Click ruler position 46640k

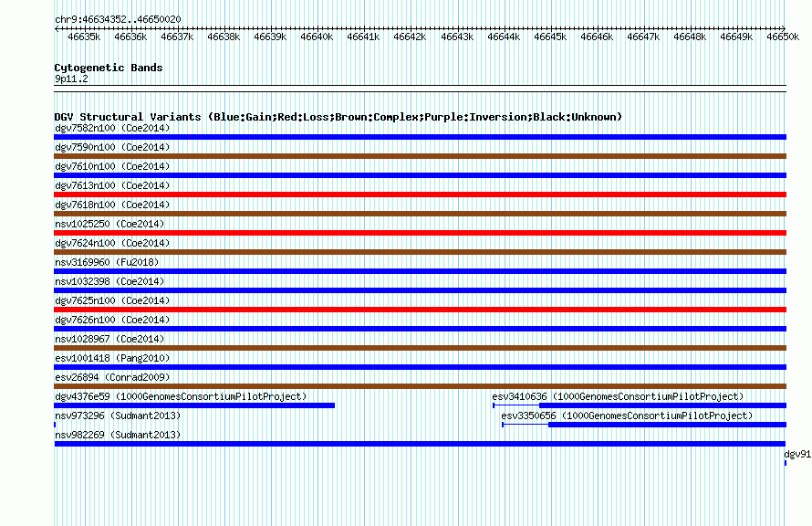point(317,37)
